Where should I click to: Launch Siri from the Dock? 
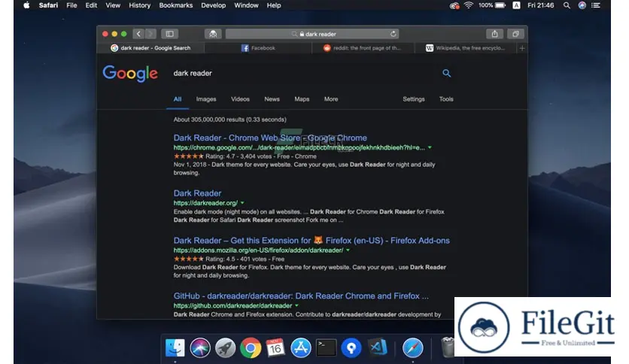pos(200,347)
